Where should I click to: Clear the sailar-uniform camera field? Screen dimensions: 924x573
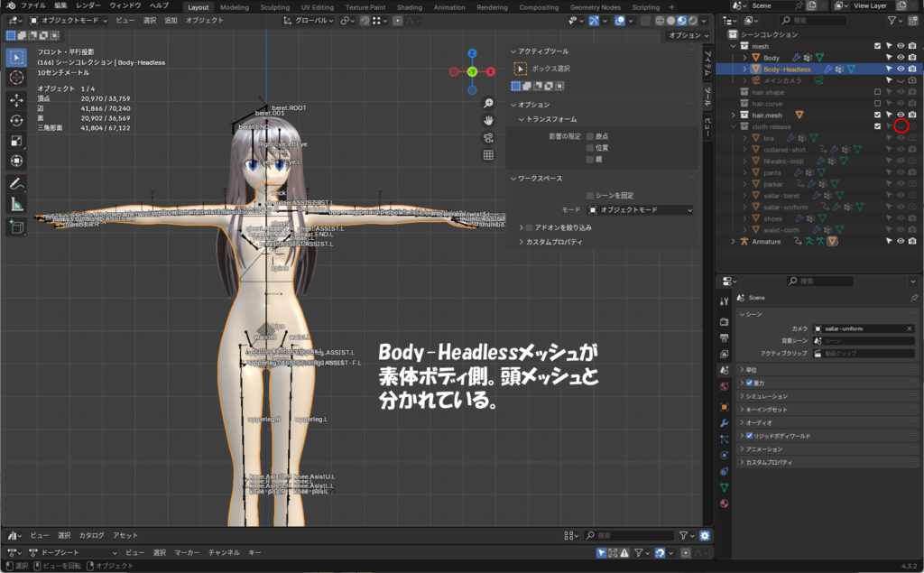909,328
